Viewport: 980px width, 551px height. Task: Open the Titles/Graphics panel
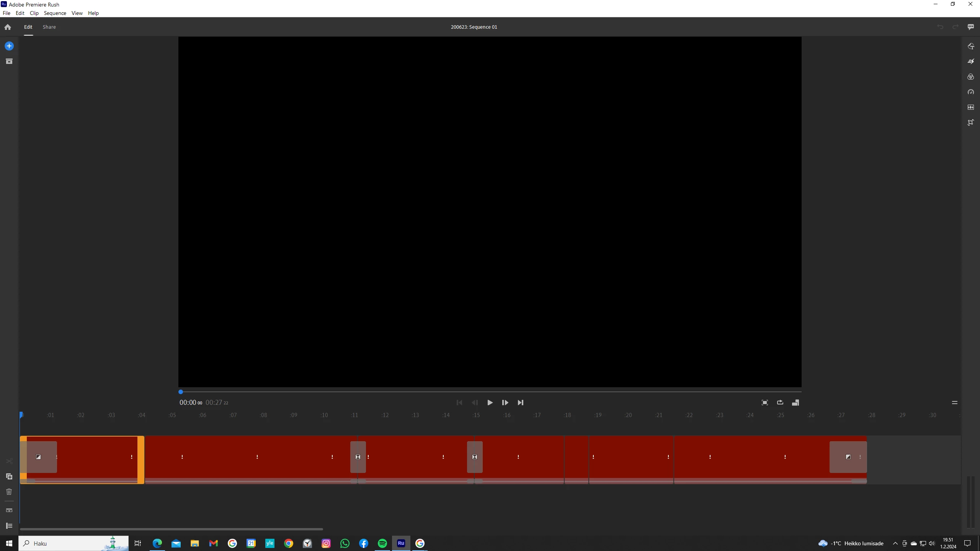click(x=971, y=46)
